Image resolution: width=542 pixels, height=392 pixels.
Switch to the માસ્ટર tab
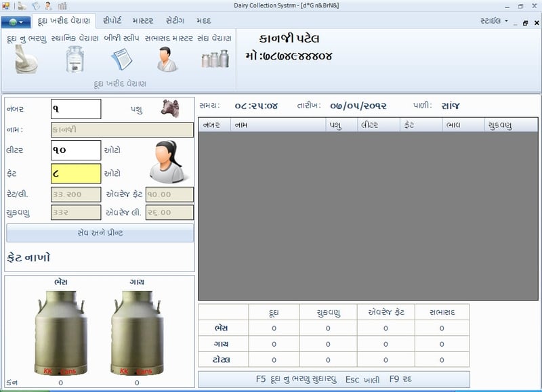143,21
